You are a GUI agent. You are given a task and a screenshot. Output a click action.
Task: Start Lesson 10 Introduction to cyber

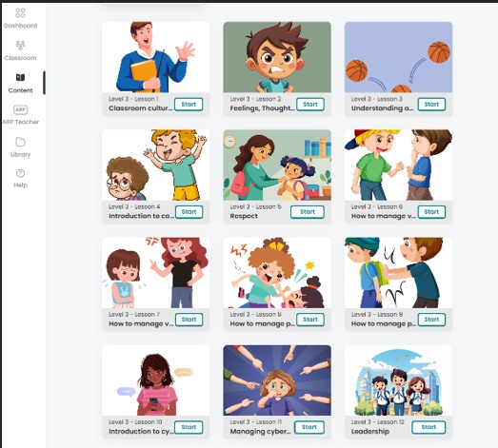189,427
